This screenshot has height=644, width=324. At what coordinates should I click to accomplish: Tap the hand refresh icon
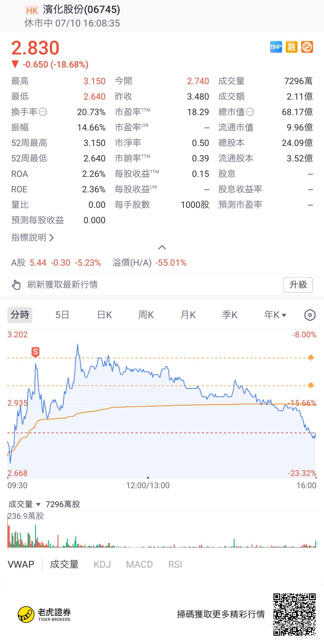(x=16, y=285)
